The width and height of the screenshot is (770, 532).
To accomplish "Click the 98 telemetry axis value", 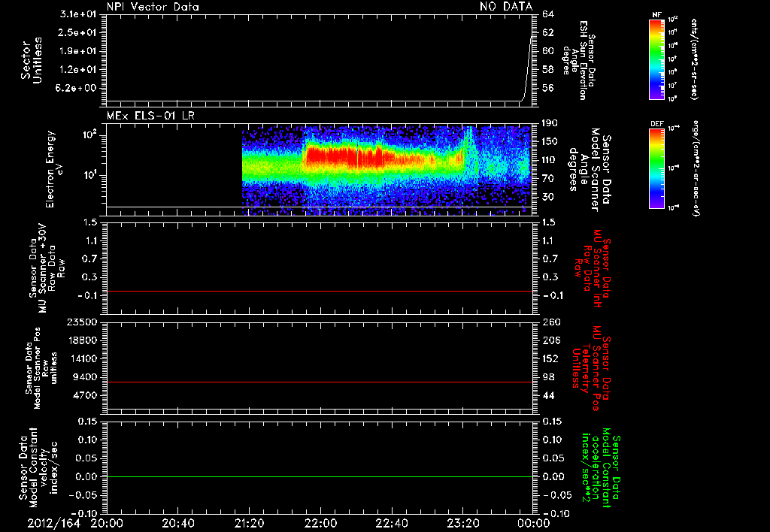I will [548, 377].
